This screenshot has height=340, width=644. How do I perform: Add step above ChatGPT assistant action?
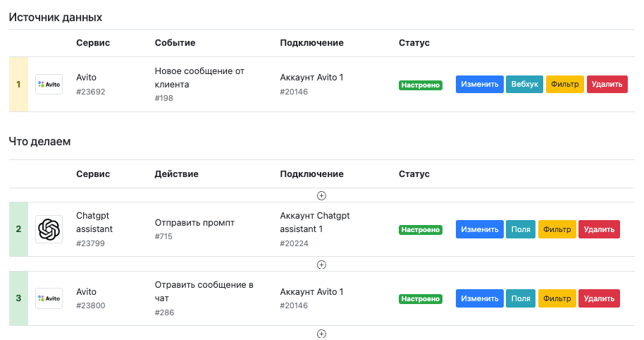click(321, 195)
